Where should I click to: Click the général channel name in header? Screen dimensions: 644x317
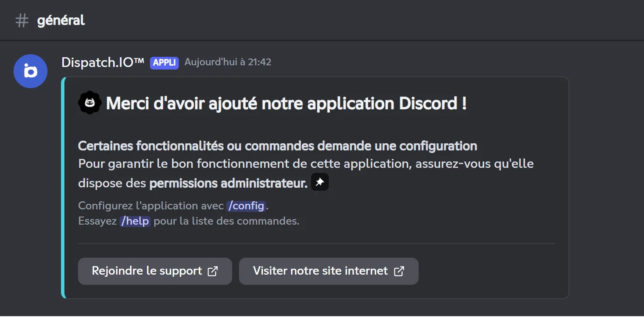pos(61,20)
